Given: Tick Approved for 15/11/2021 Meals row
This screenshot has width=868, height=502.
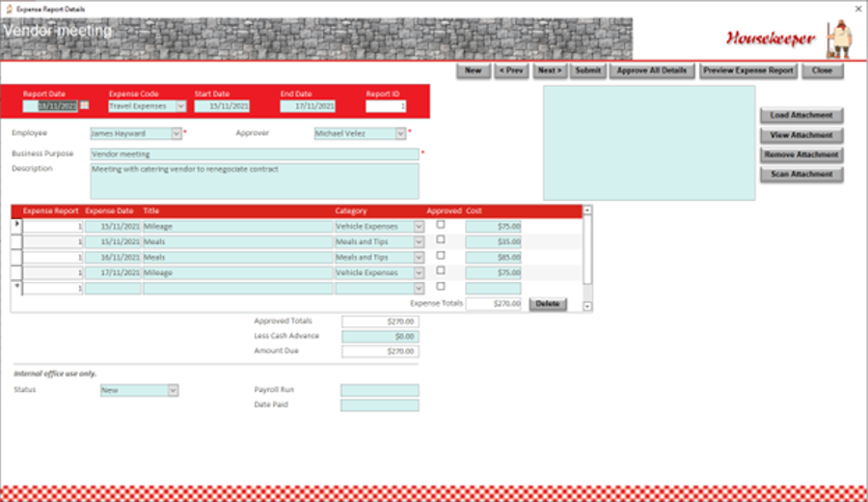Looking at the screenshot, I should pyautogui.click(x=441, y=239).
